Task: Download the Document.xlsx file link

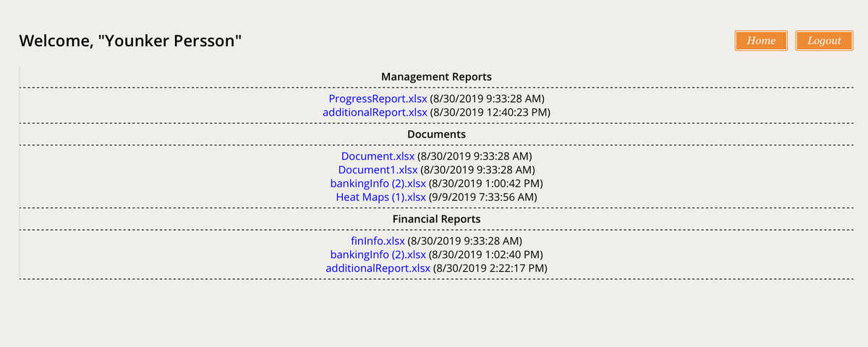Action: pyautogui.click(x=378, y=155)
